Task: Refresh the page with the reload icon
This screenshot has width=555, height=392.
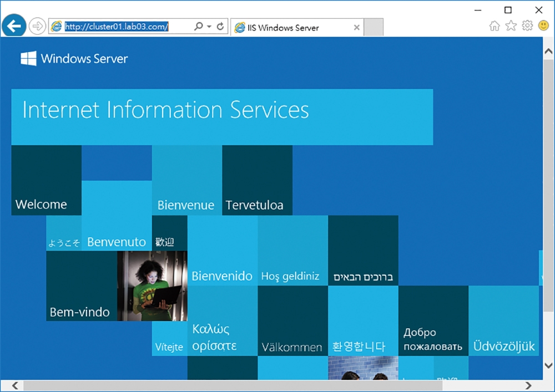Action: pyautogui.click(x=220, y=26)
